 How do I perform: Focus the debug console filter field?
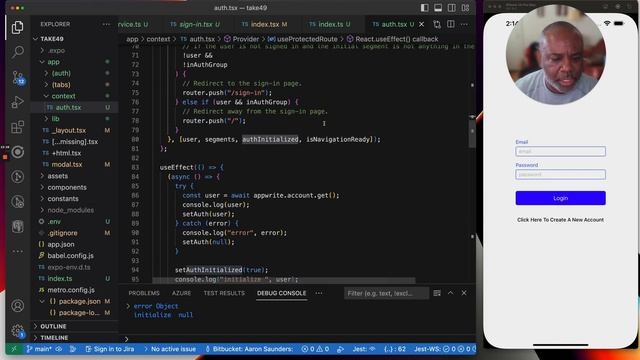pos(386,293)
